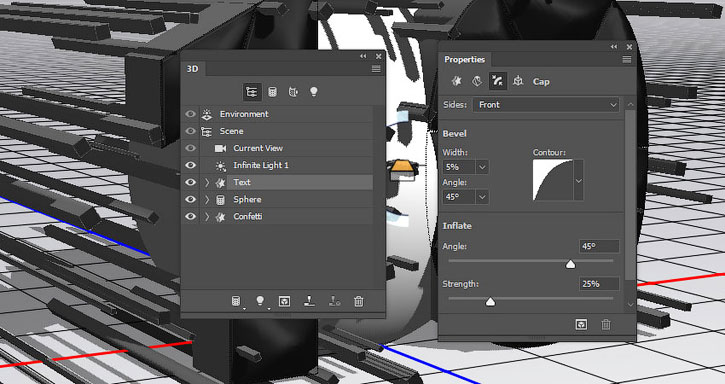
Task: Hide the Text 3D object
Action: pos(190,182)
